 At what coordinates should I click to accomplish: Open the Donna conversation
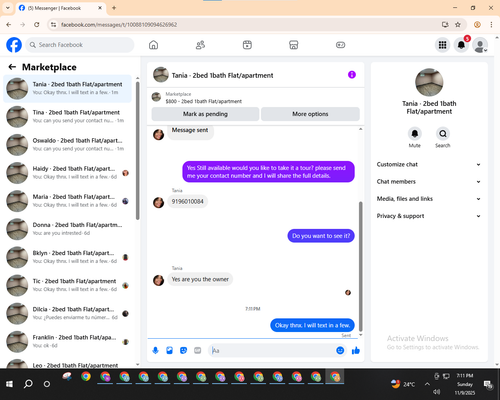67,229
